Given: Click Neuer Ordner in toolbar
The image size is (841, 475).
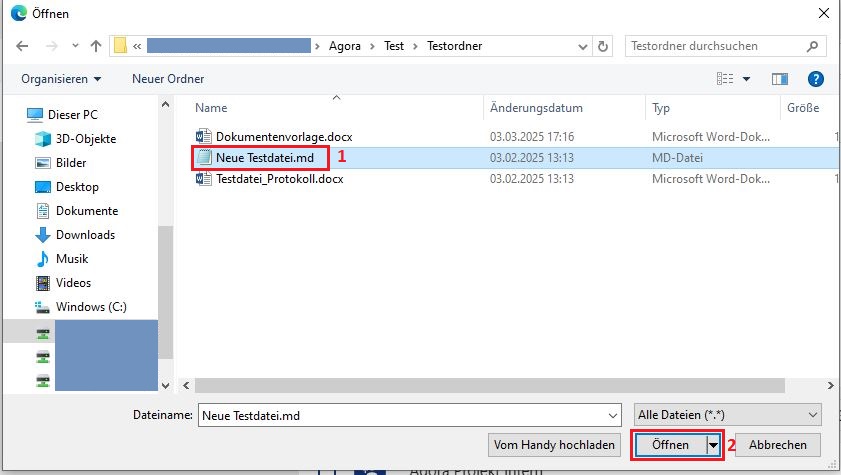Looking at the screenshot, I should [x=168, y=79].
